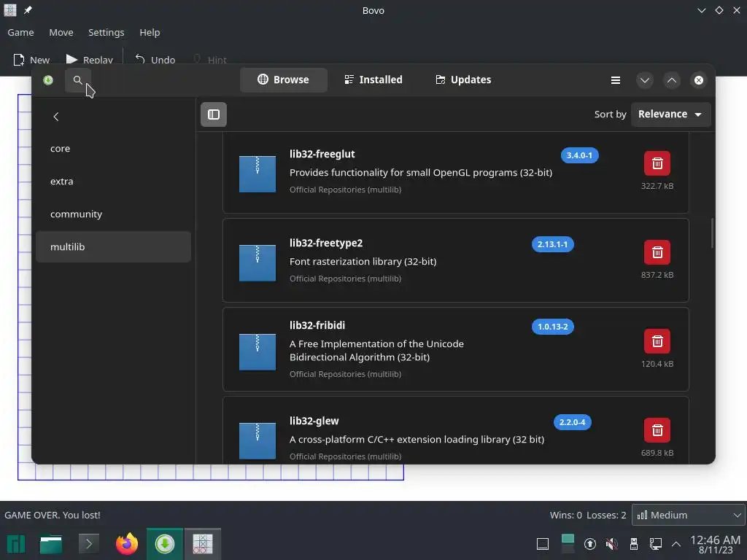Launch Firefox from the taskbar
This screenshot has height=560, width=747.
(x=127, y=544)
